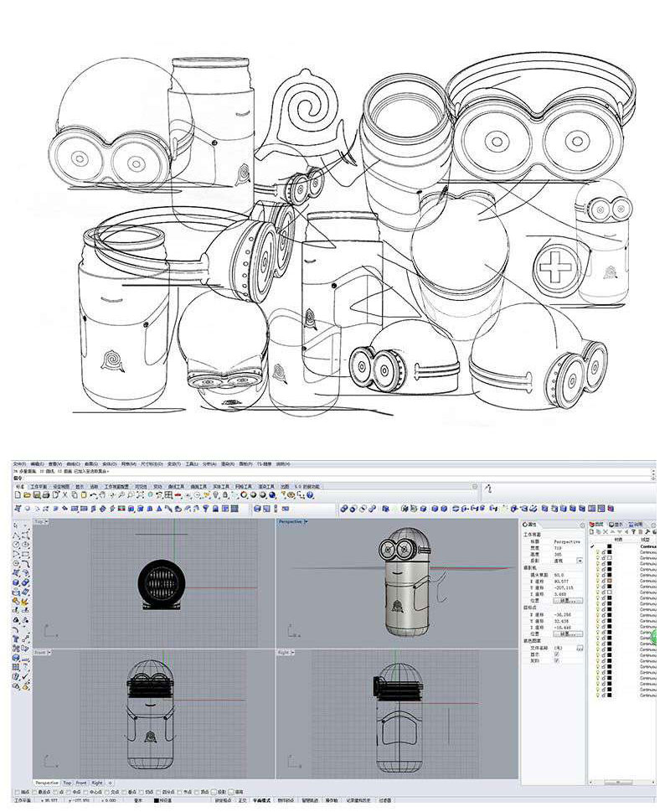
Task: Switch to the 实体工具 toolbar tab
Action: [220, 487]
